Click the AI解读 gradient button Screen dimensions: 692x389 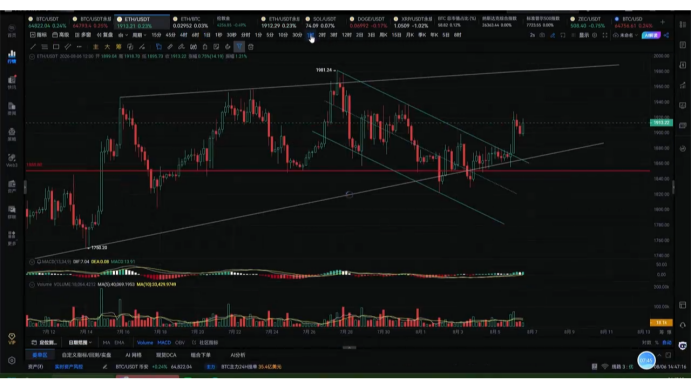[651, 35]
